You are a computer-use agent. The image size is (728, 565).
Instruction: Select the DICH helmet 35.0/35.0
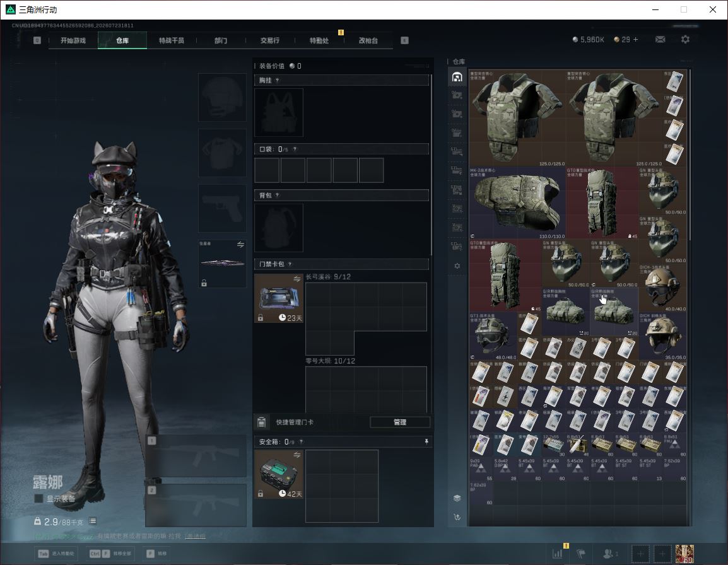click(662, 336)
